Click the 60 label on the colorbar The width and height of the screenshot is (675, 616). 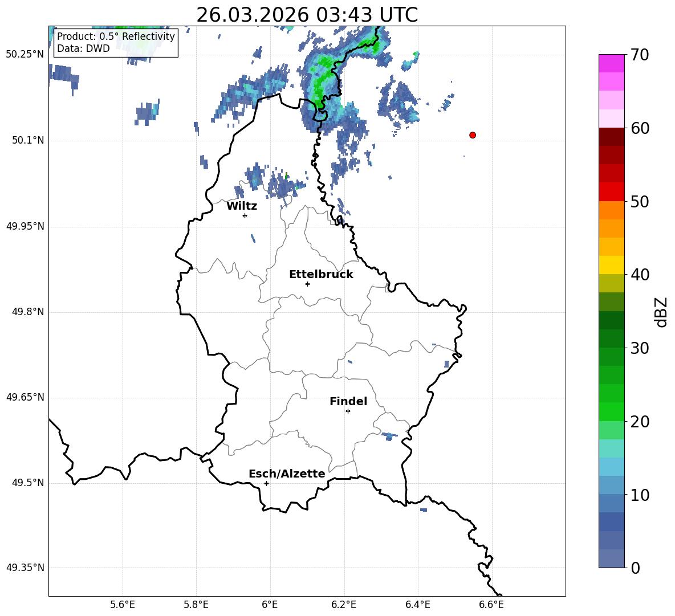(640, 128)
